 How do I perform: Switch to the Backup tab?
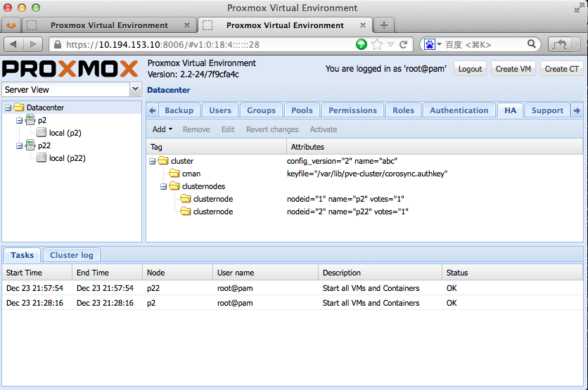point(179,110)
